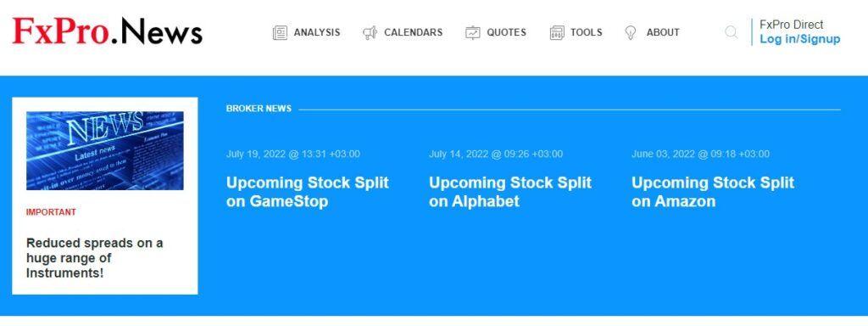
Task: Click the Log in/Signup link
Action: 800,39
